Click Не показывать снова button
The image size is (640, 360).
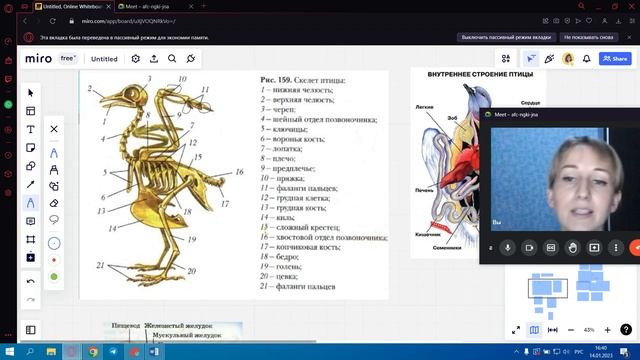coord(589,37)
